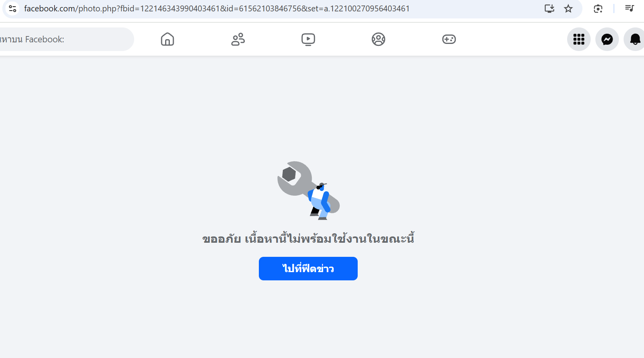Open the Video tab icon
This screenshot has width=644, height=358.
[308, 39]
